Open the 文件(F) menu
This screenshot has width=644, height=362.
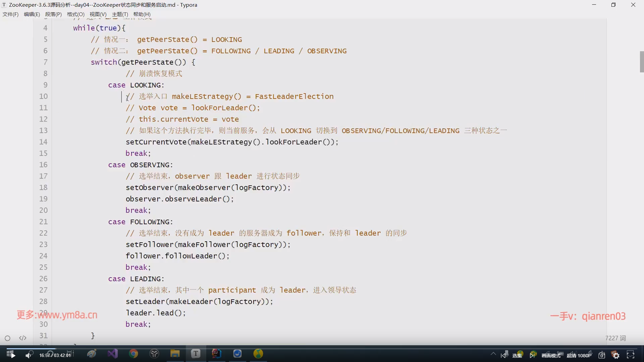click(x=10, y=14)
